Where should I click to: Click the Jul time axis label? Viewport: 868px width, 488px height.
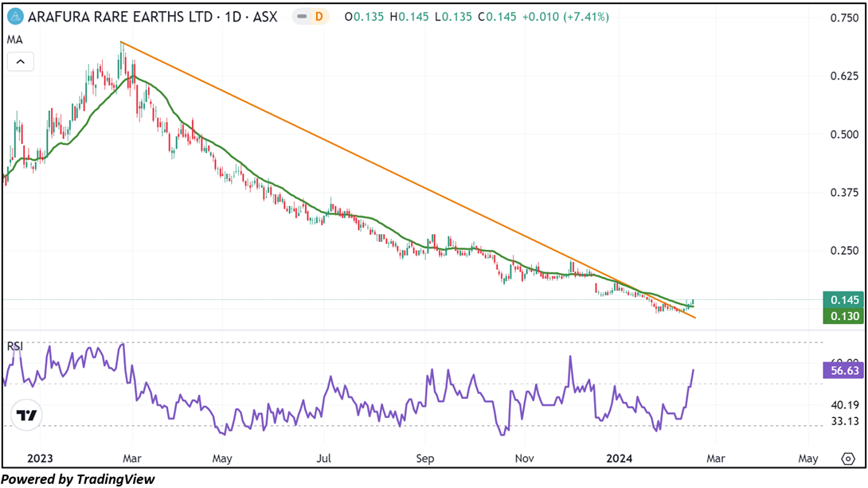click(x=324, y=459)
